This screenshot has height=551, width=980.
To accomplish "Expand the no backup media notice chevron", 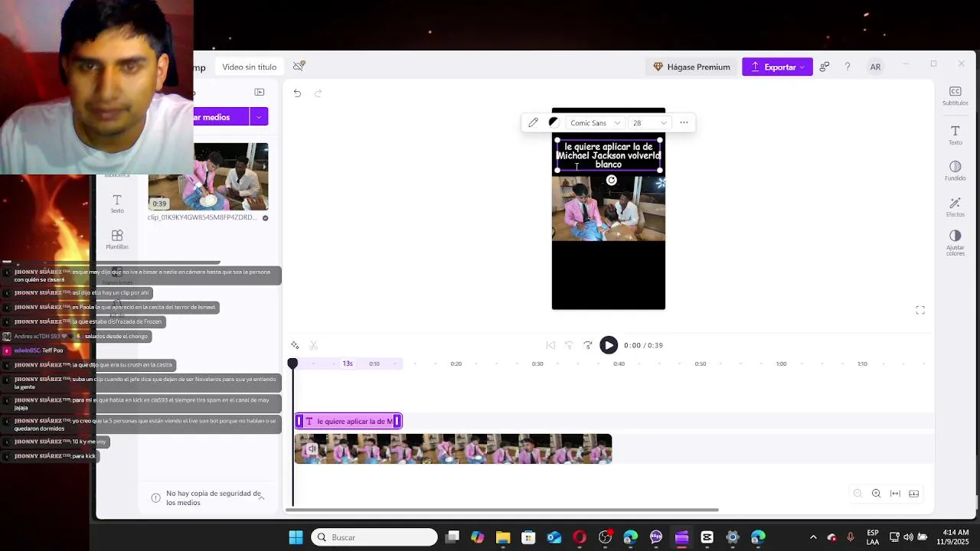I will [x=261, y=498].
